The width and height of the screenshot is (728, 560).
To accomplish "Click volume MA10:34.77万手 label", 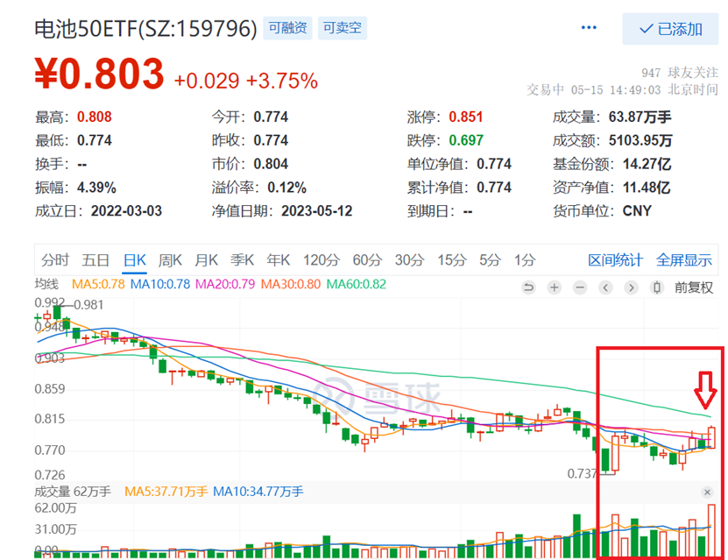I will tap(258, 492).
